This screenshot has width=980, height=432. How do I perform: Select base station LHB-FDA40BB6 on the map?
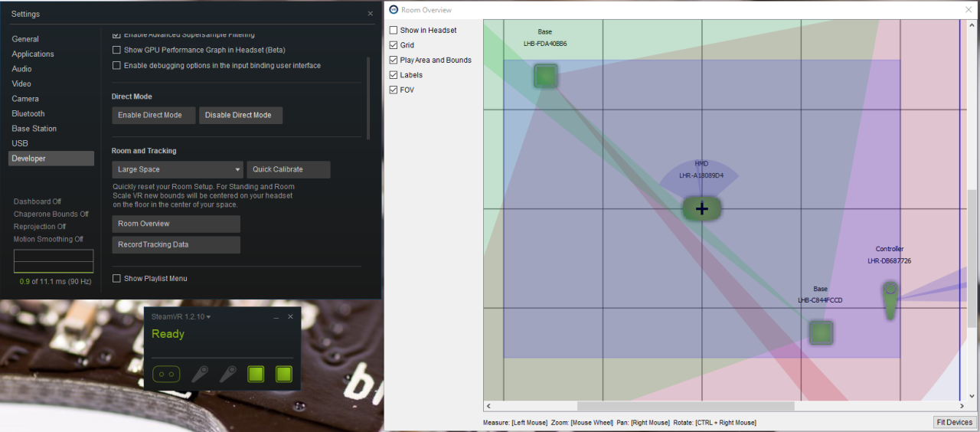545,76
